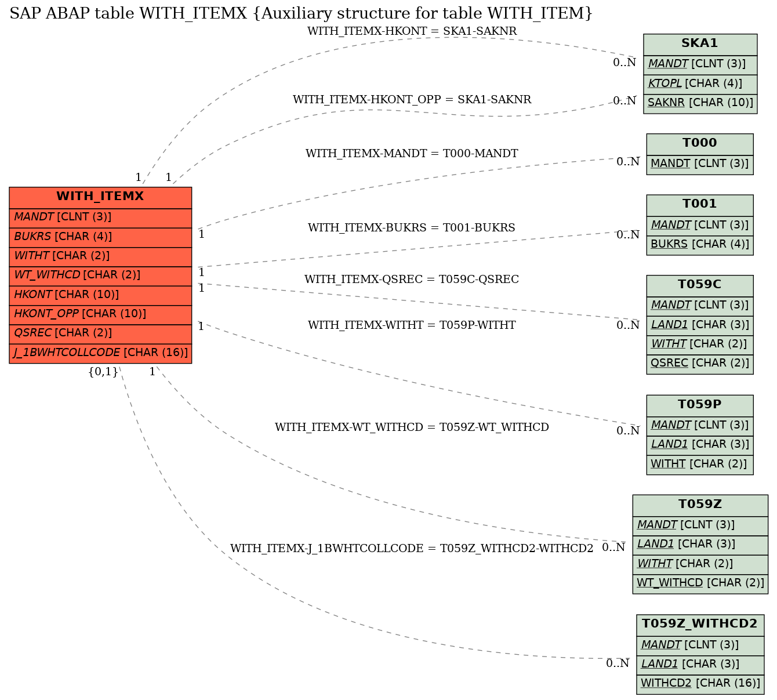The height and width of the screenshot is (700, 777).
Task: Select HKONT_OPP [CHAR (10)] field
Action: (100, 314)
